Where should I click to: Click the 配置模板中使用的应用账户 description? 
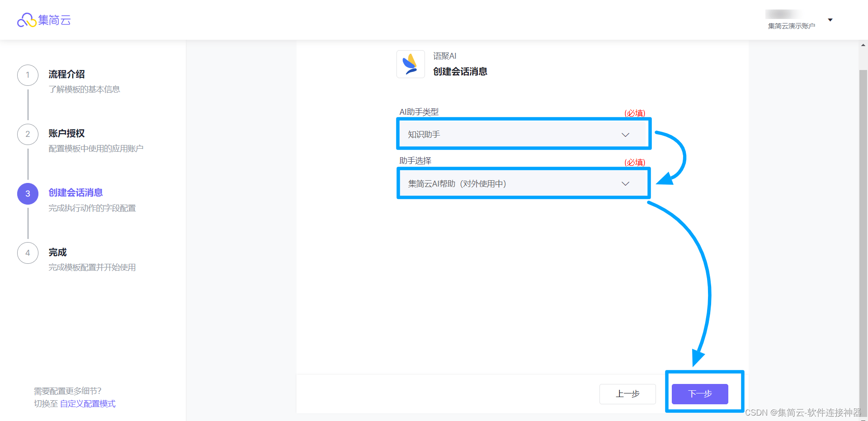coord(96,149)
